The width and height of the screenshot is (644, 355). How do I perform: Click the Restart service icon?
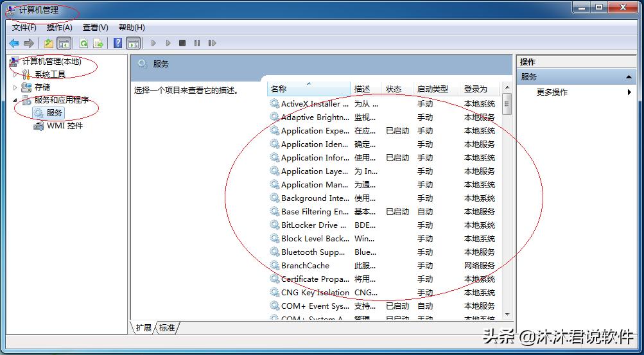[x=212, y=43]
